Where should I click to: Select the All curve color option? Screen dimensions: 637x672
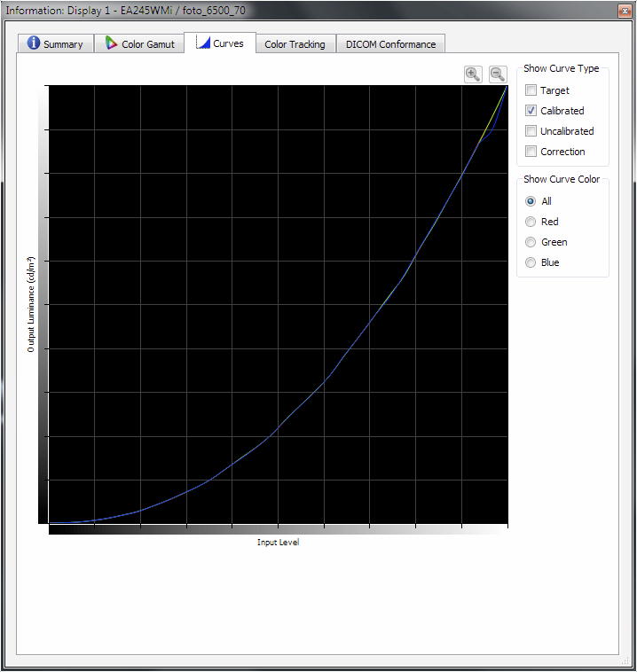click(x=531, y=201)
